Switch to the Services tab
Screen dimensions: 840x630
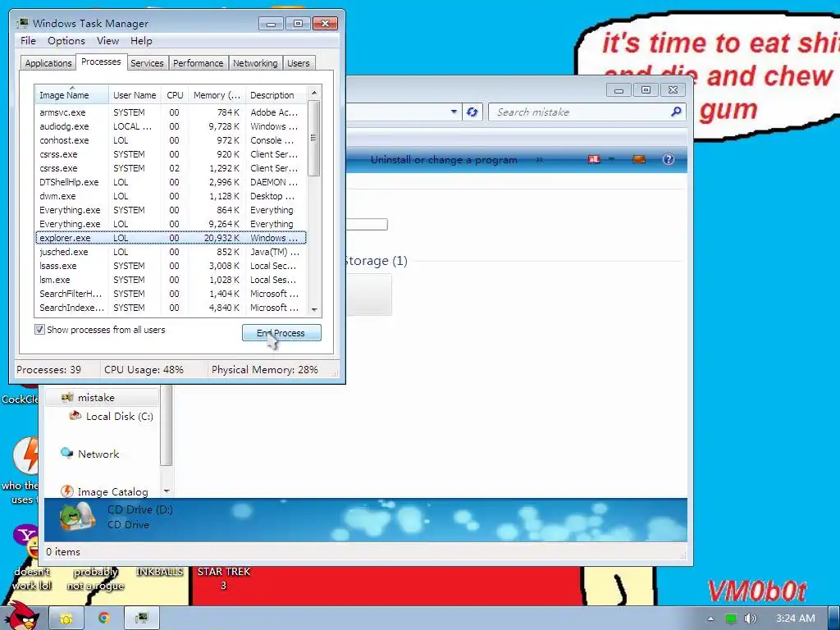pyautogui.click(x=147, y=63)
